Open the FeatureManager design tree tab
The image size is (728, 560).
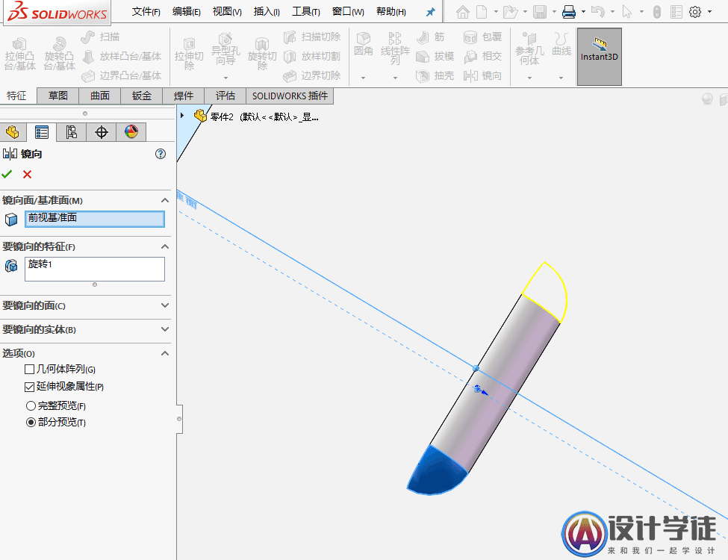click(x=13, y=132)
